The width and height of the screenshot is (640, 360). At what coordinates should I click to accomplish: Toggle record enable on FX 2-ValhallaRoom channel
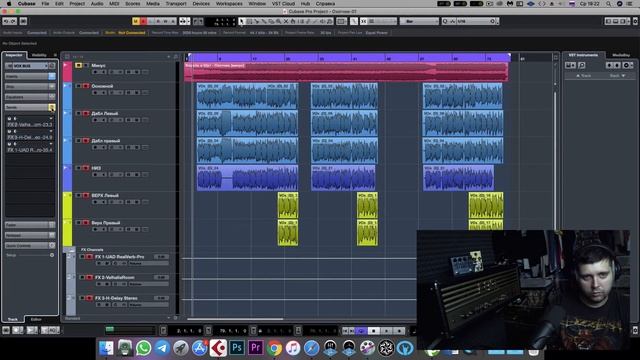(89, 278)
